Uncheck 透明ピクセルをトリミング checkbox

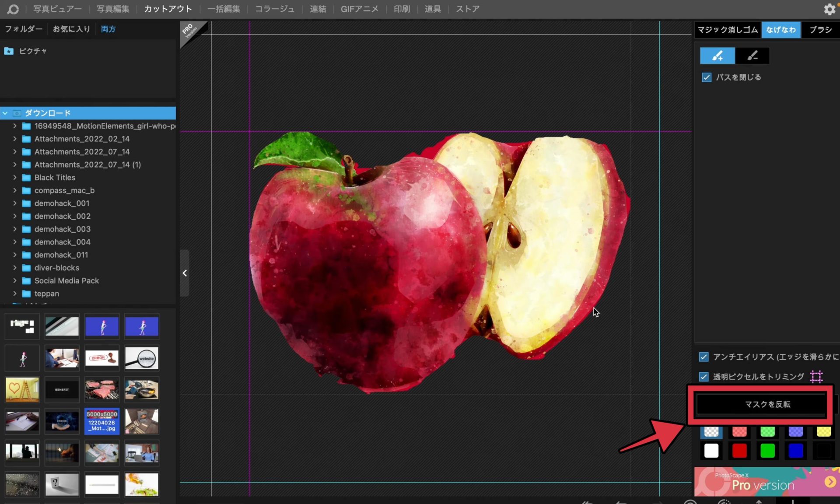703,377
